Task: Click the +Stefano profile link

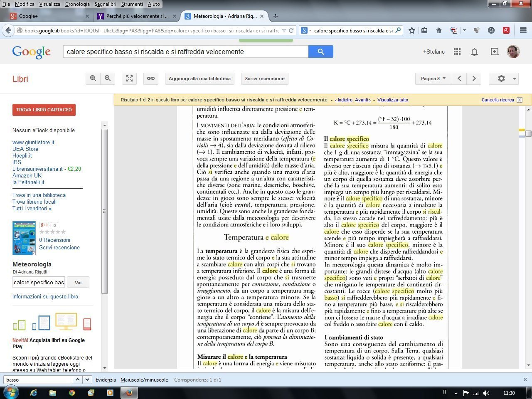Action: 433,52
